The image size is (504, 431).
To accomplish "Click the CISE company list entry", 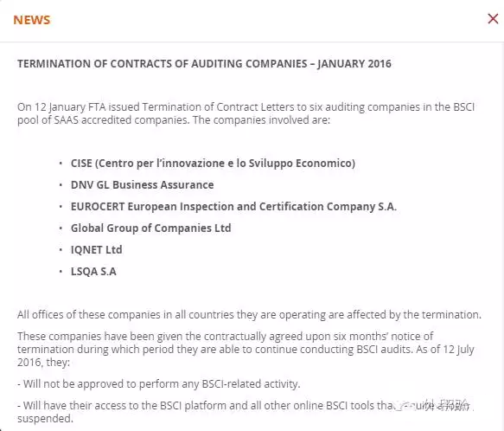I will (x=213, y=164).
